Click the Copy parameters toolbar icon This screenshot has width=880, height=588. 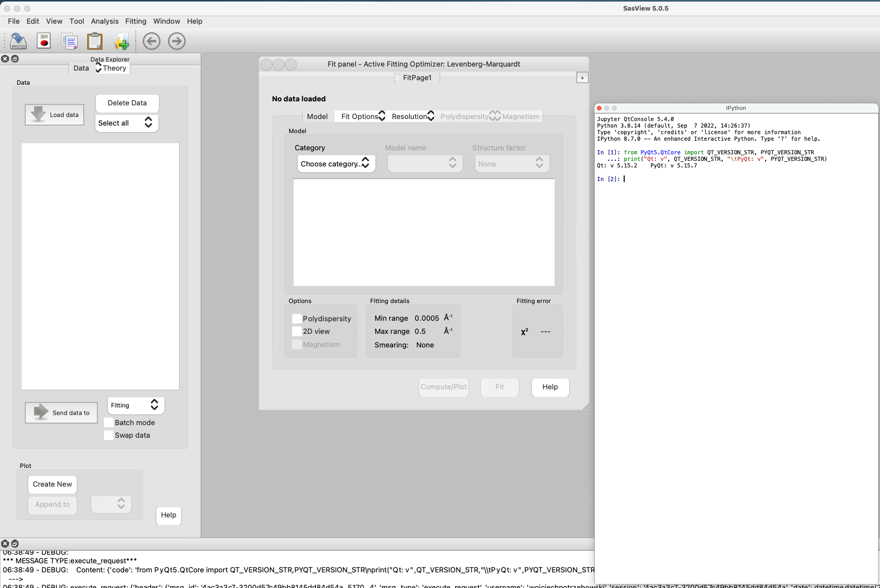pos(70,41)
